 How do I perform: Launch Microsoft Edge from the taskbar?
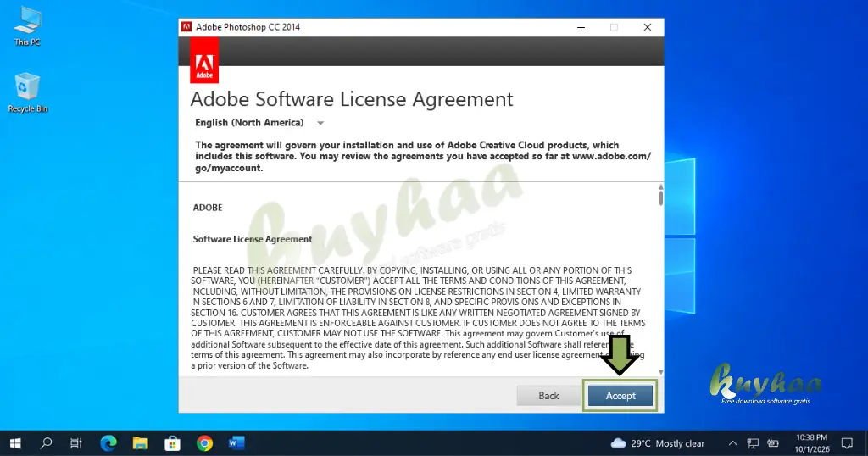(108, 443)
